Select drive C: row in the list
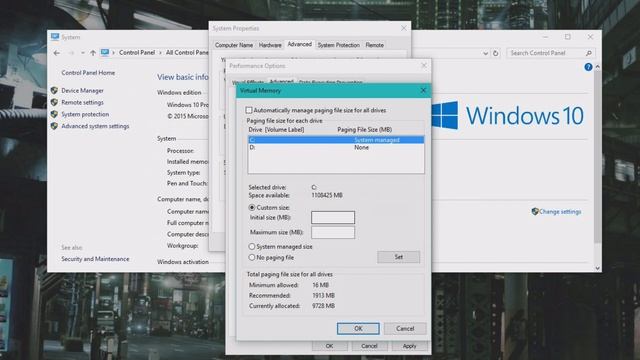The image size is (640, 360). (336, 140)
